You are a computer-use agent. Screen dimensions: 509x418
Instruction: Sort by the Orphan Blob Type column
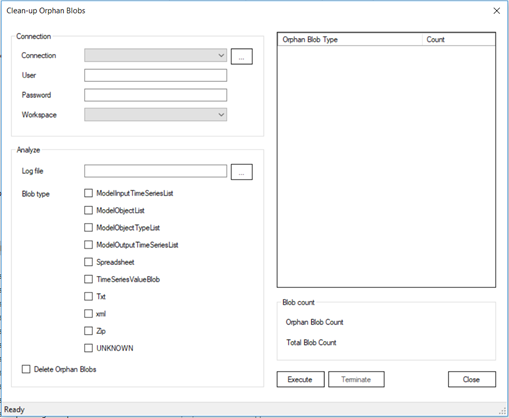(x=350, y=39)
